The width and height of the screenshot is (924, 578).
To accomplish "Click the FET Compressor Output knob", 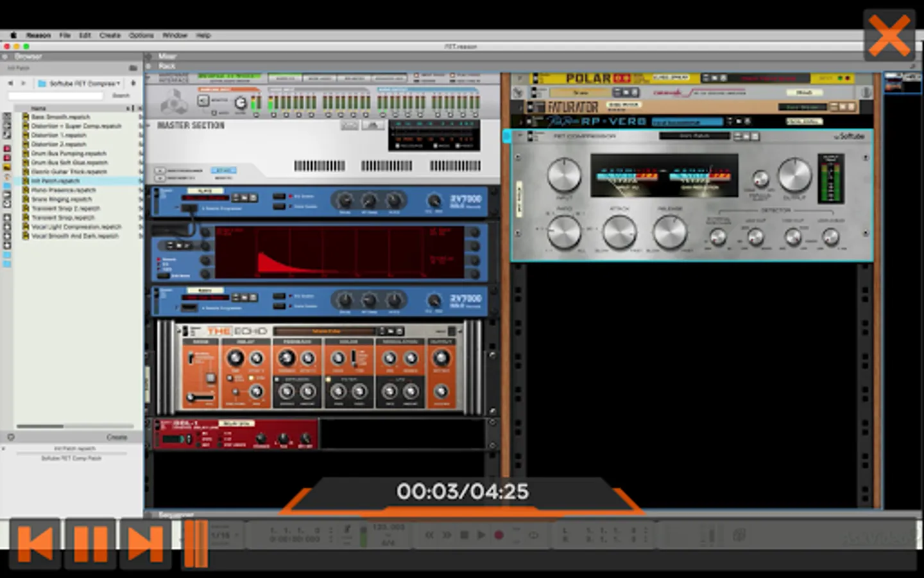I will tap(794, 175).
